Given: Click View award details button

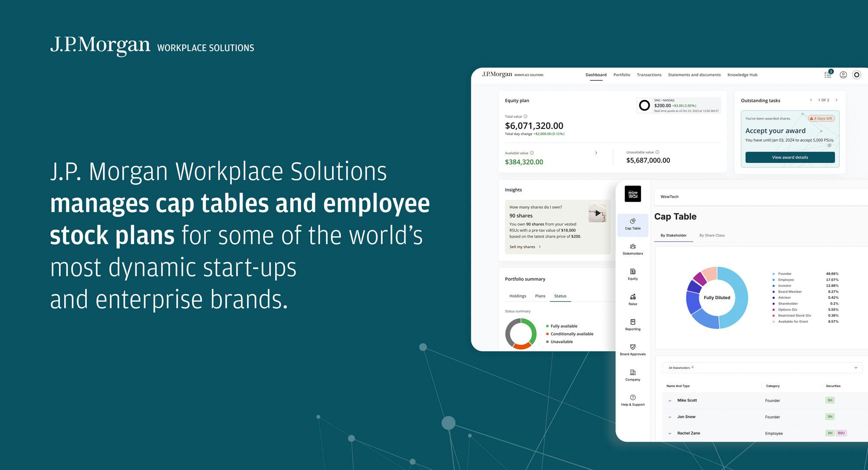Looking at the screenshot, I should tap(790, 157).
